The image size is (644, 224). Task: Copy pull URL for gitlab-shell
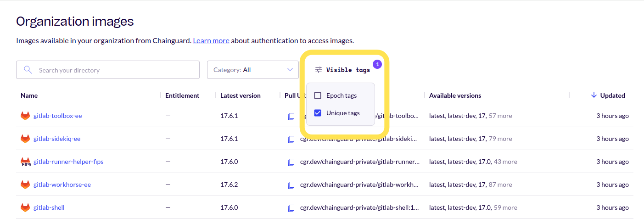coord(291,208)
